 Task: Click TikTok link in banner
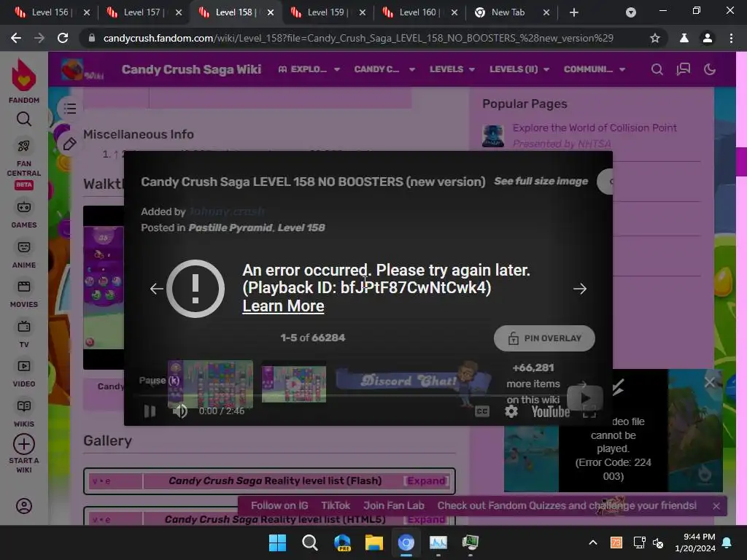click(x=336, y=506)
